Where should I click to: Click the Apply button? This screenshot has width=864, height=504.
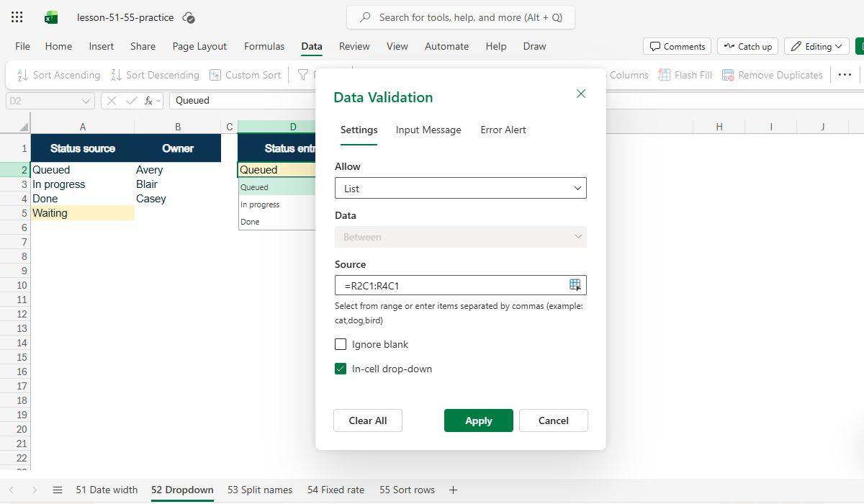tap(479, 420)
